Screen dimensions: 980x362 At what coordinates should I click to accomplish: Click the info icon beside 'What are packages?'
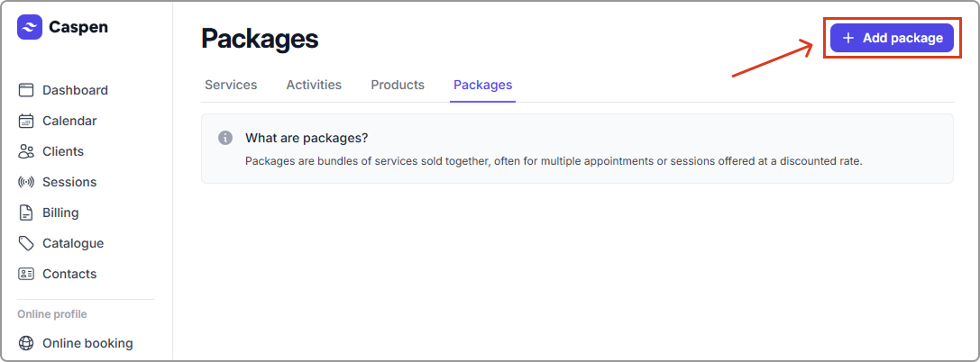click(225, 138)
